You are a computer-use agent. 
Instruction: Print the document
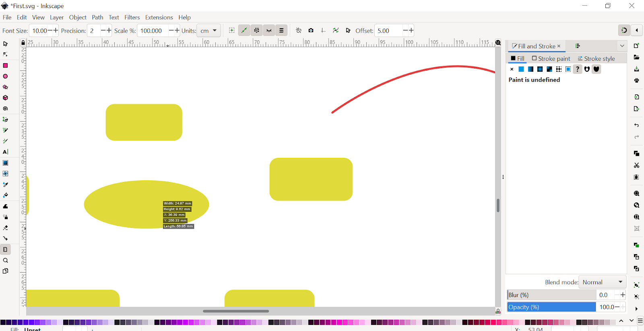[636, 81]
